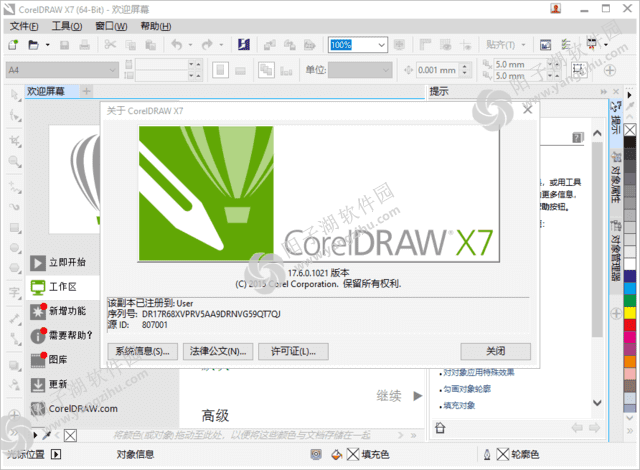Select the Ellipse tool in toolbox
Viewport: 640px width, 470px height.
15,248
